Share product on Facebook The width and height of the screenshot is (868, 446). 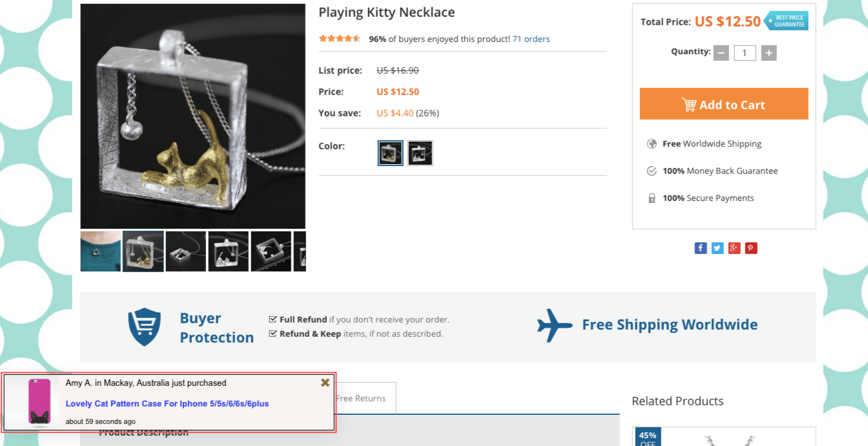701,248
